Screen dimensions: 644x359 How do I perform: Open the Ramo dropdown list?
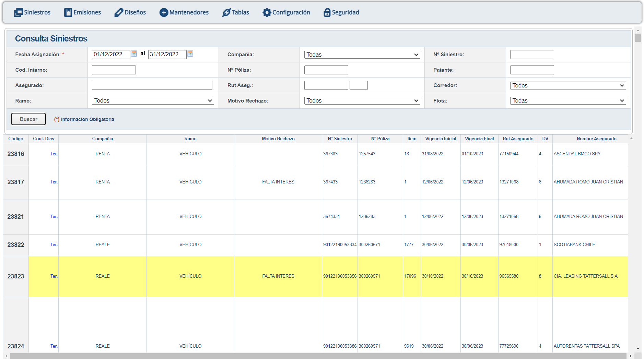(153, 101)
